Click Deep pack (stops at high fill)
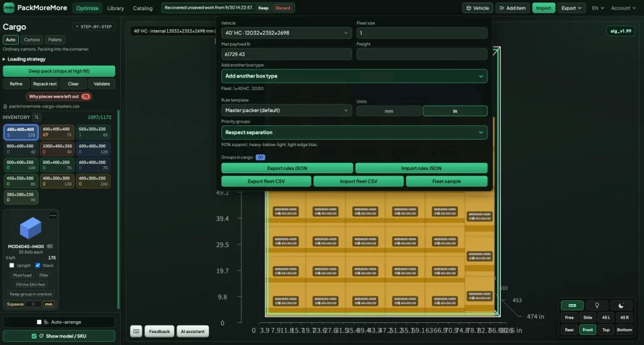644x345 pixels. (x=59, y=71)
